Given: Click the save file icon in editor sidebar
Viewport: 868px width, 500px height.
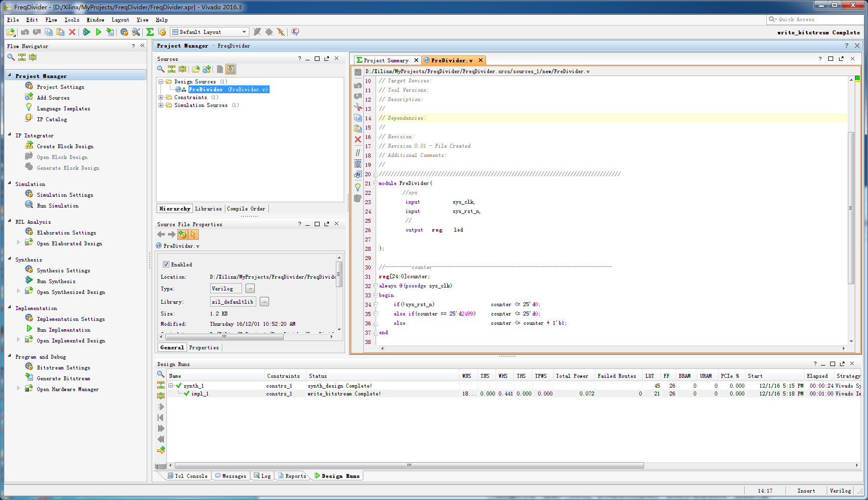Looking at the screenshot, I should (x=358, y=72).
